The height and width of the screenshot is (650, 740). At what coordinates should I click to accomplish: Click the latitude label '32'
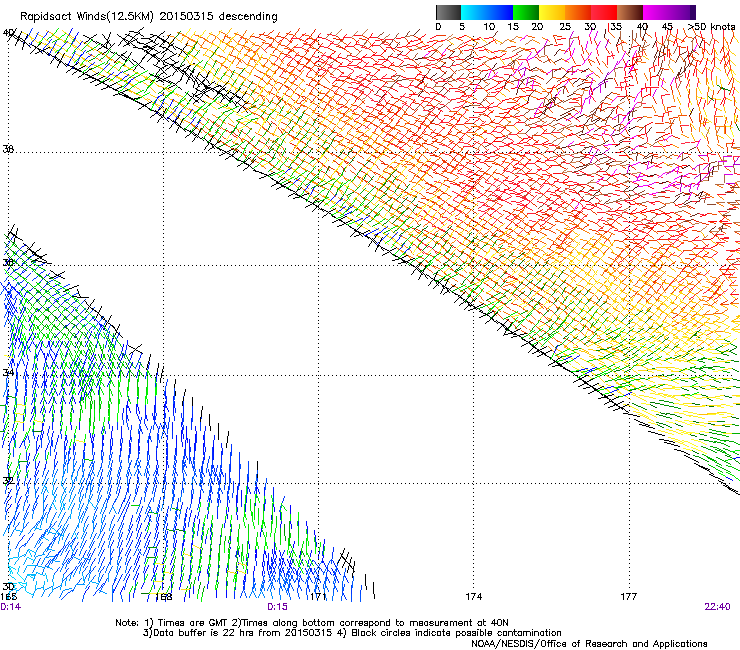click(x=8, y=481)
